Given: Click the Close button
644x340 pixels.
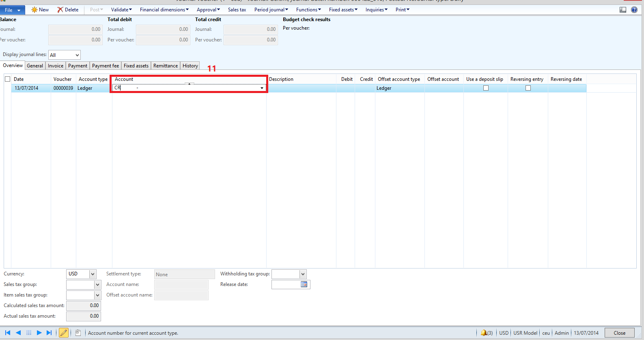Looking at the screenshot, I should 619,333.
